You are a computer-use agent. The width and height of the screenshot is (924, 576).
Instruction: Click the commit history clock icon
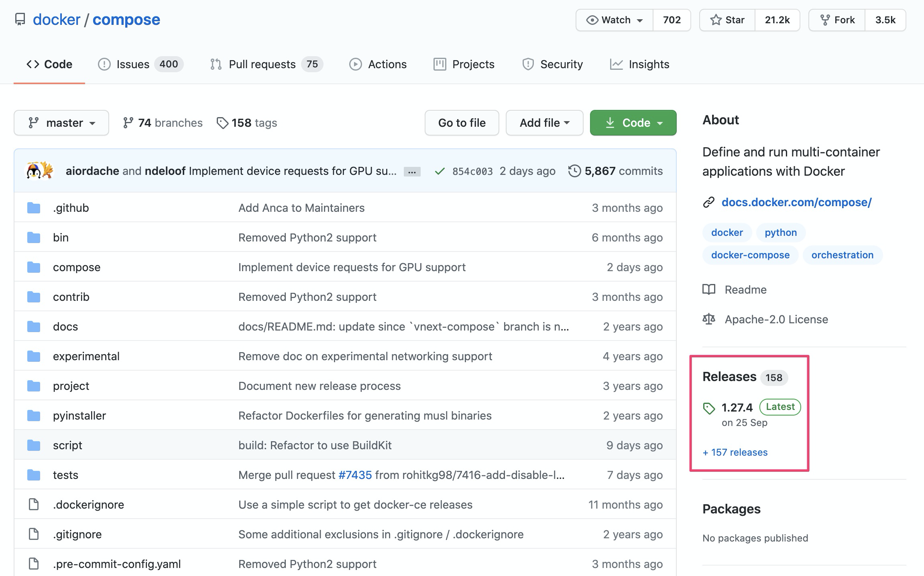point(574,171)
